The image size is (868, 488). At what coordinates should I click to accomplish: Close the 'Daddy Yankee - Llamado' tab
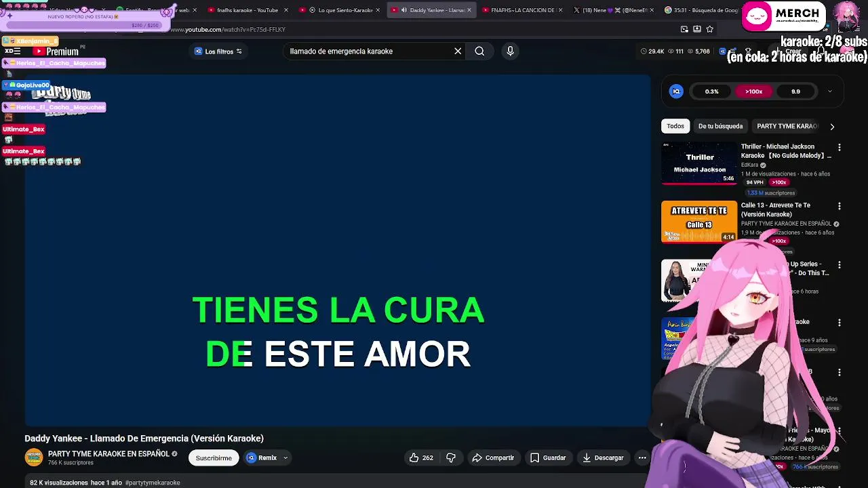coord(469,10)
